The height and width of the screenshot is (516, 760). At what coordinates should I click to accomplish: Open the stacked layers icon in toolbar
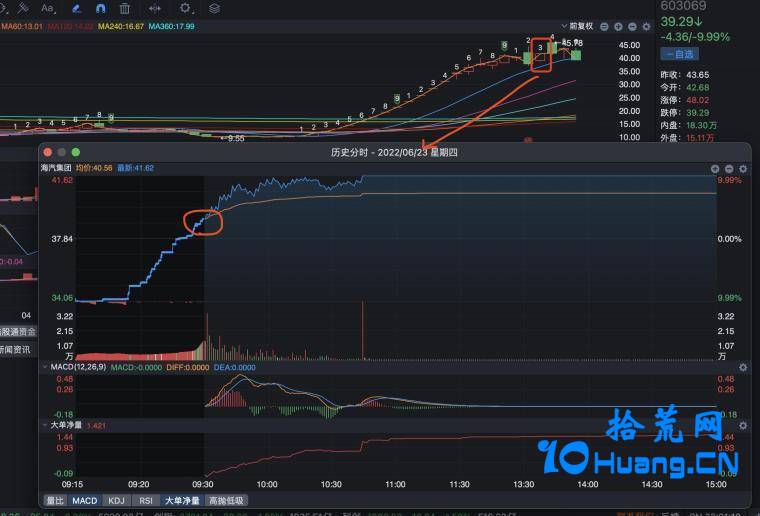coord(214,8)
